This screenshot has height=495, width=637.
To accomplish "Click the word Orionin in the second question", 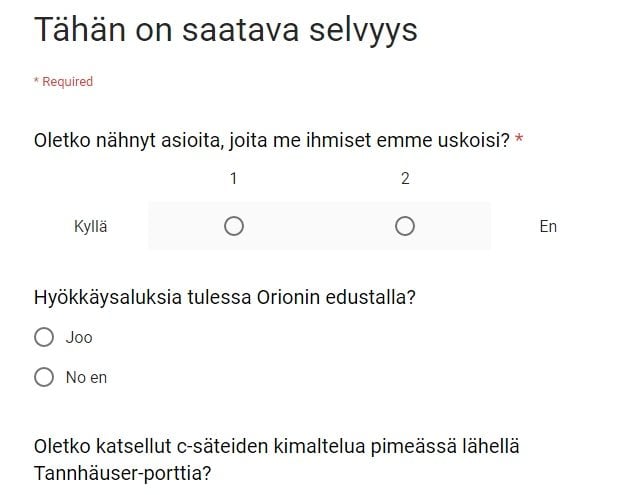I will click(288, 297).
